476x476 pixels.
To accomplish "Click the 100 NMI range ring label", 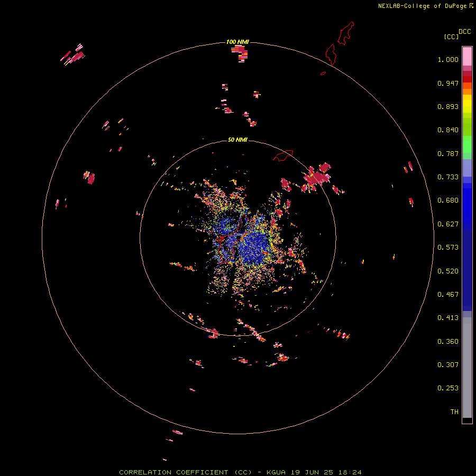I will click(237, 42).
